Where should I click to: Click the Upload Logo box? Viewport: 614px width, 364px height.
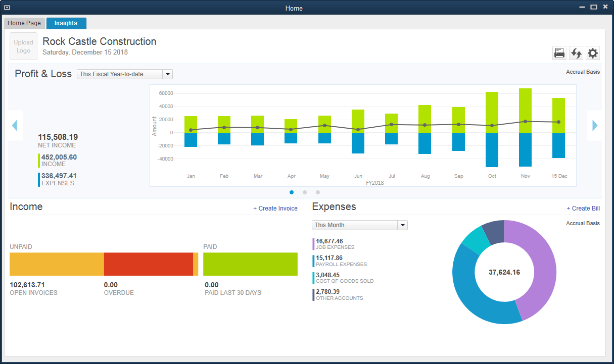tap(23, 46)
